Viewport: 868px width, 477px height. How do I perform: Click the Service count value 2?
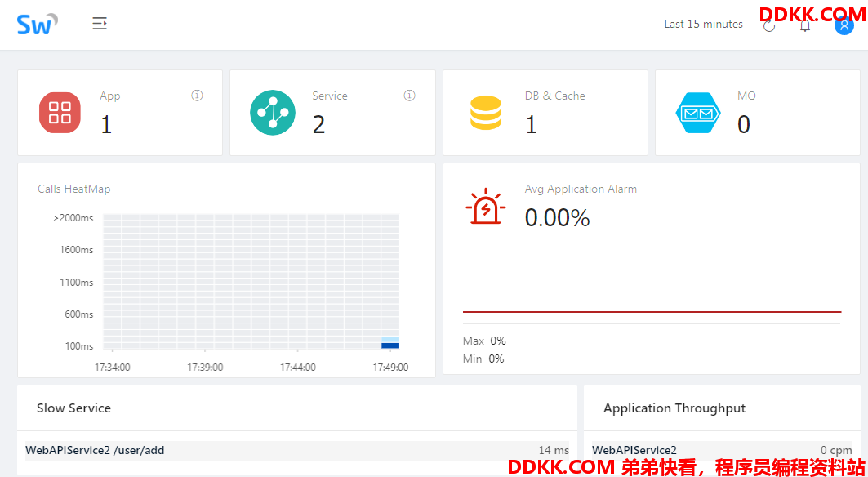coord(318,125)
